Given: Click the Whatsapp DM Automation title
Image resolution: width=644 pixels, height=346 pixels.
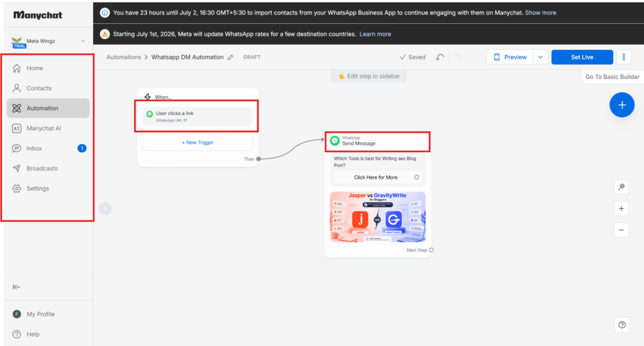Looking at the screenshot, I should (x=187, y=57).
